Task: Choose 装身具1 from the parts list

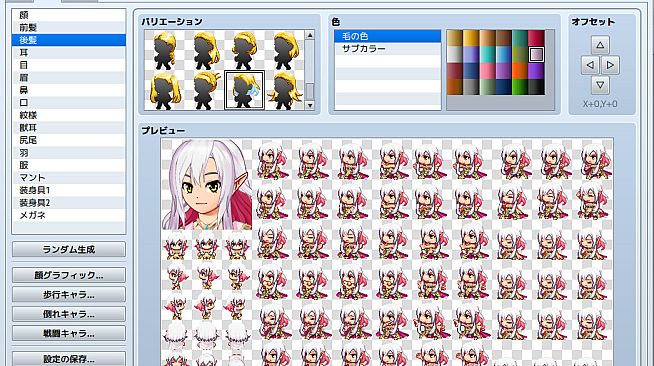Action: 69,190
